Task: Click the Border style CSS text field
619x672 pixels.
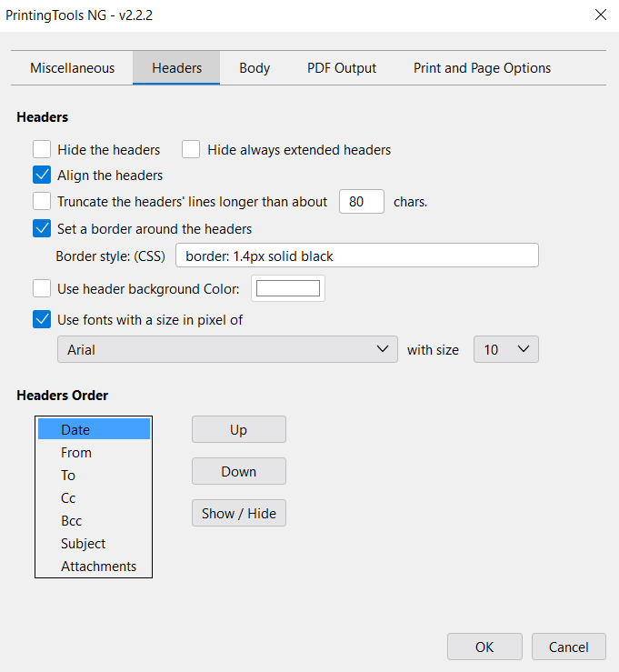Action: click(x=357, y=256)
